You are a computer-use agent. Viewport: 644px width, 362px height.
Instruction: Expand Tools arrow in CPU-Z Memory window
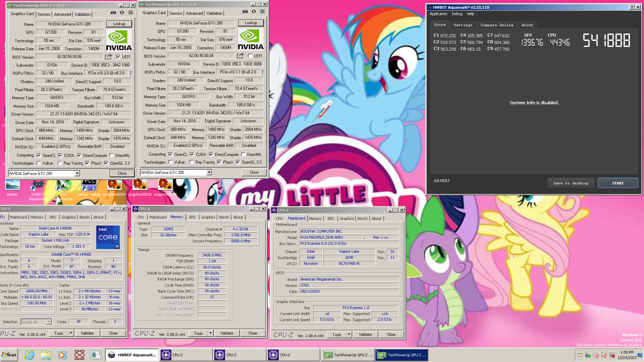pos(210,333)
